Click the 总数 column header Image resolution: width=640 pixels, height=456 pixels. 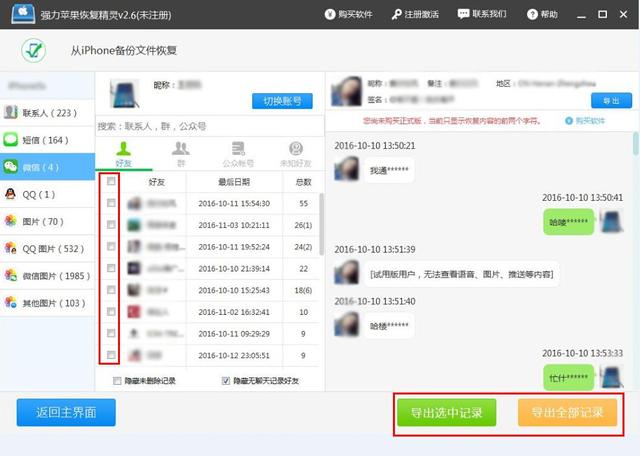point(303,182)
